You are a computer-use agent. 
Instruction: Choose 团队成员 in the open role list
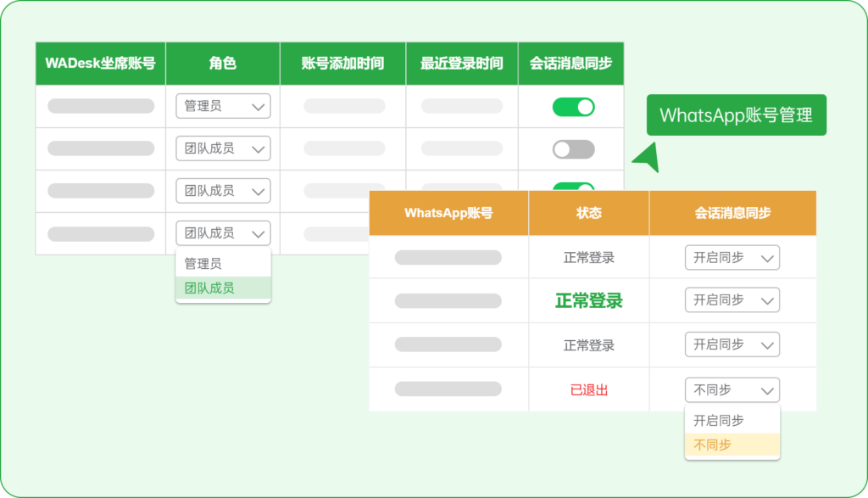click(223, 288)
